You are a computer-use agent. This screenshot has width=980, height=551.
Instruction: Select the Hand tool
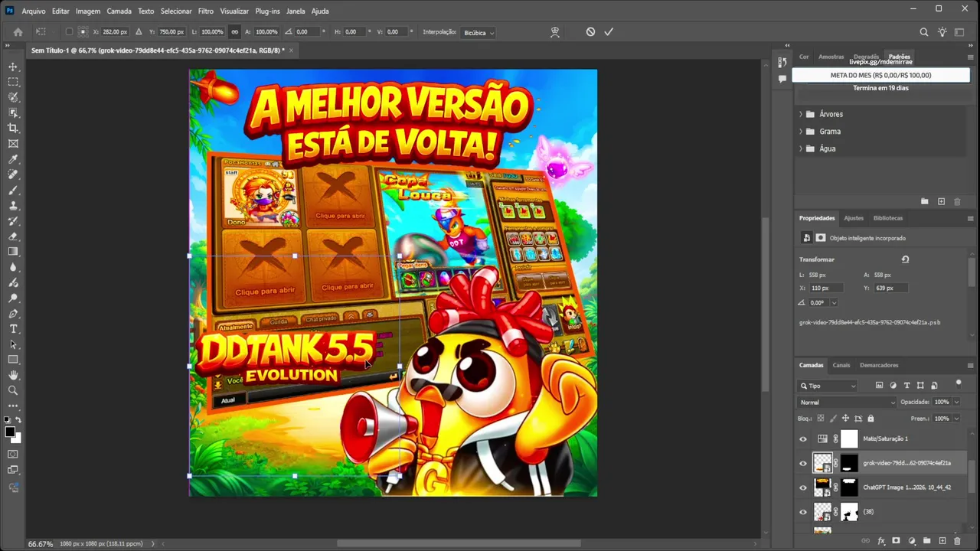13,375
